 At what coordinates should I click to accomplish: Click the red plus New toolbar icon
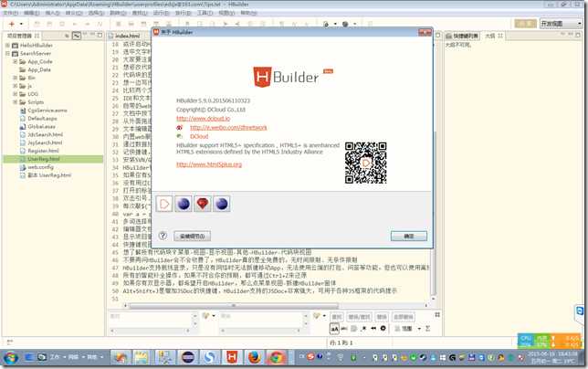coord(12,24)
